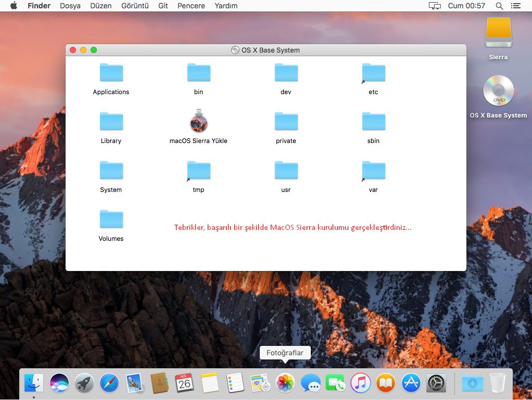
Task: Click the date and time clock
Action: 466,6
